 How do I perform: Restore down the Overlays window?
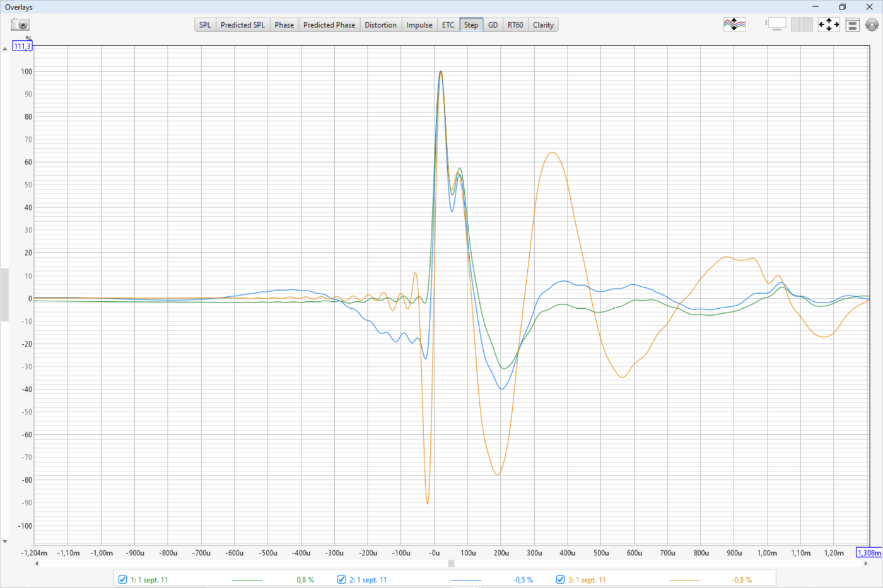(842, 7)
